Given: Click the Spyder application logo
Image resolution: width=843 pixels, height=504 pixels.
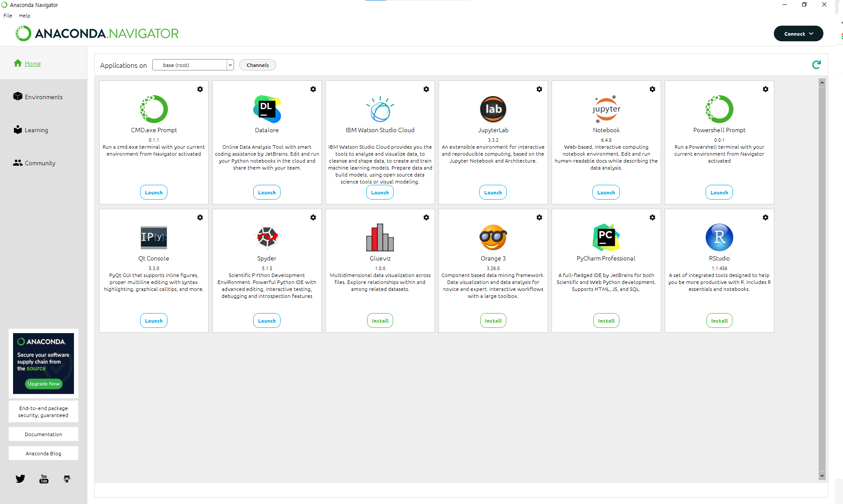Looking at the screenshot, I should (x=267, y=237).
